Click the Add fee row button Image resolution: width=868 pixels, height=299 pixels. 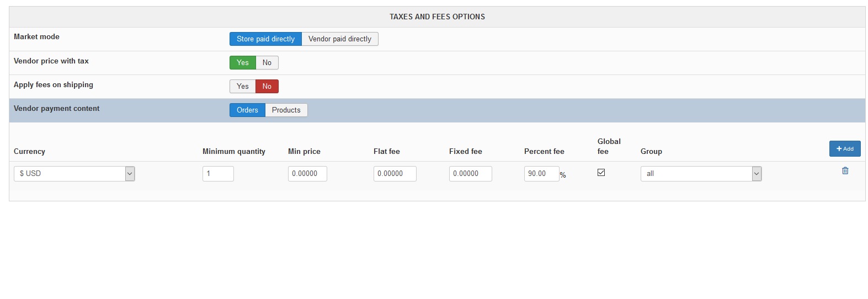point(844,148)
